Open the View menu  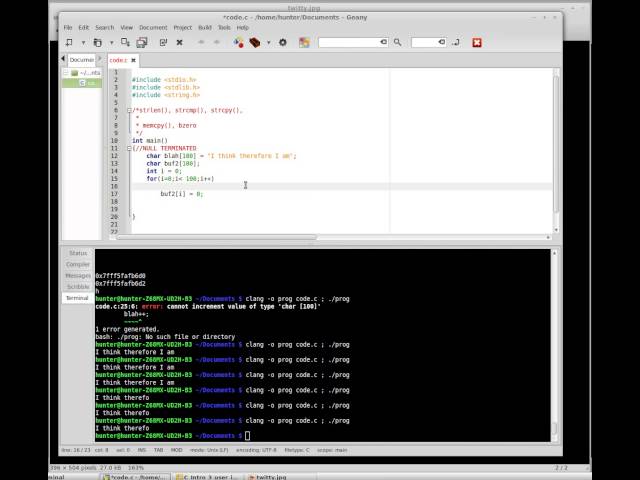(127, 27)
